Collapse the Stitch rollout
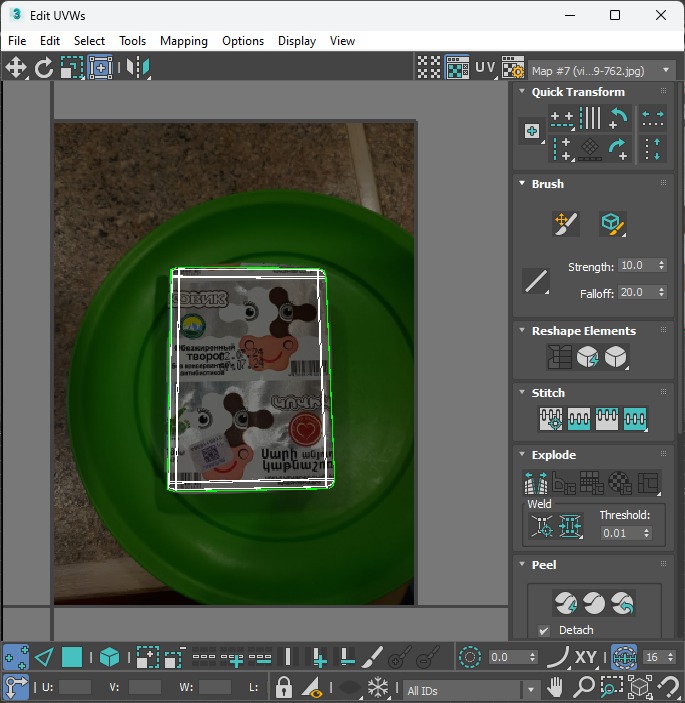Image resolution: width=685 pixels, height=703 pixels. pyautogui.click(x=522, y=392)
